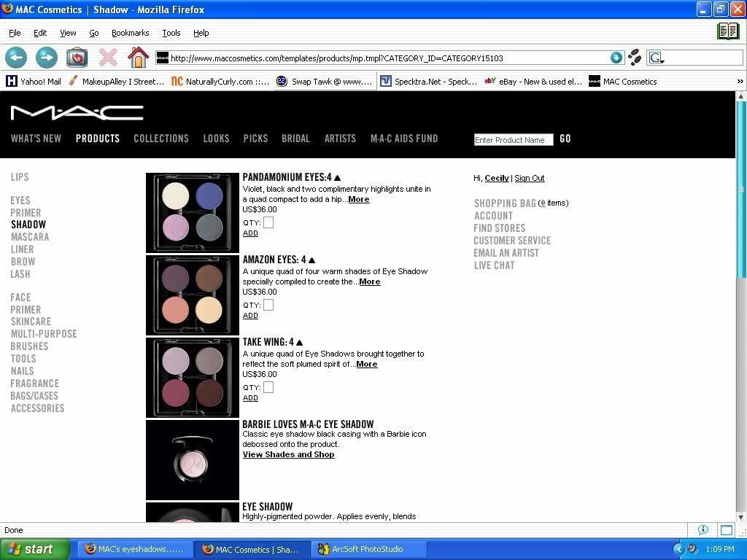Expand hidden system tray icons arrow
747x560 pixels.
click(x=678, y=550)
